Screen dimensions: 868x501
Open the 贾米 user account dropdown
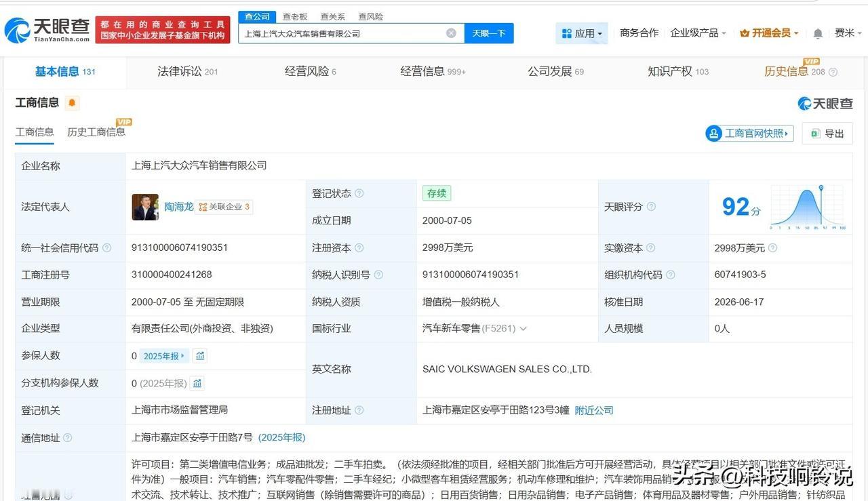[848, 33]
